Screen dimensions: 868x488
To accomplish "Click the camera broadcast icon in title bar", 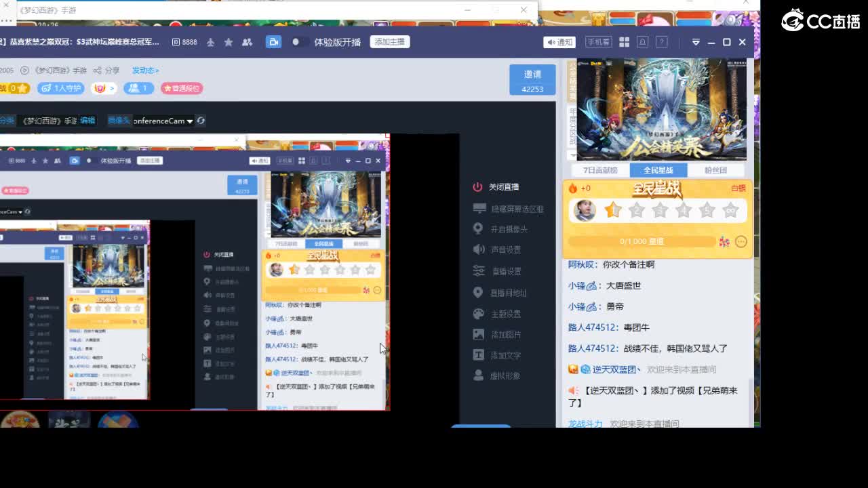I will click(273, 42).
